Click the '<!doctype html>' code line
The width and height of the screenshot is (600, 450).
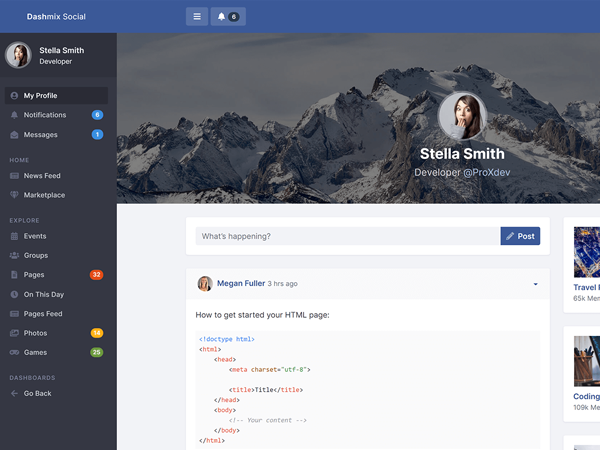[227, 339]
